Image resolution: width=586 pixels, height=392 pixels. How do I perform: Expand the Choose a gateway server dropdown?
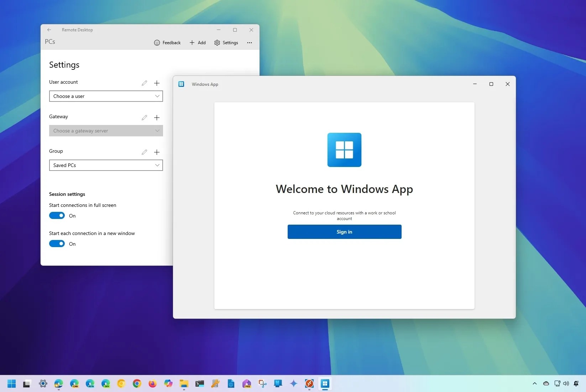click(x=106, y=131)
